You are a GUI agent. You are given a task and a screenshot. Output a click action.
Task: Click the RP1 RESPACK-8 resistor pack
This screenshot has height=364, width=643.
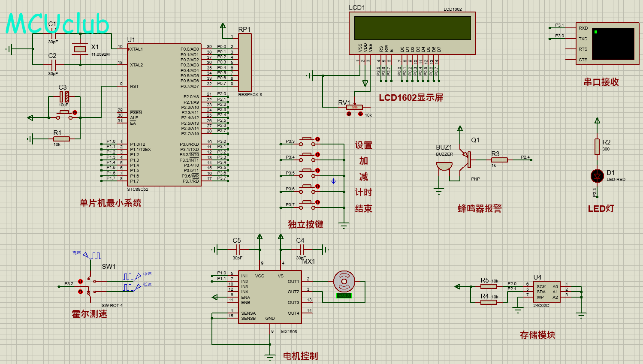(x=245, y=63)
